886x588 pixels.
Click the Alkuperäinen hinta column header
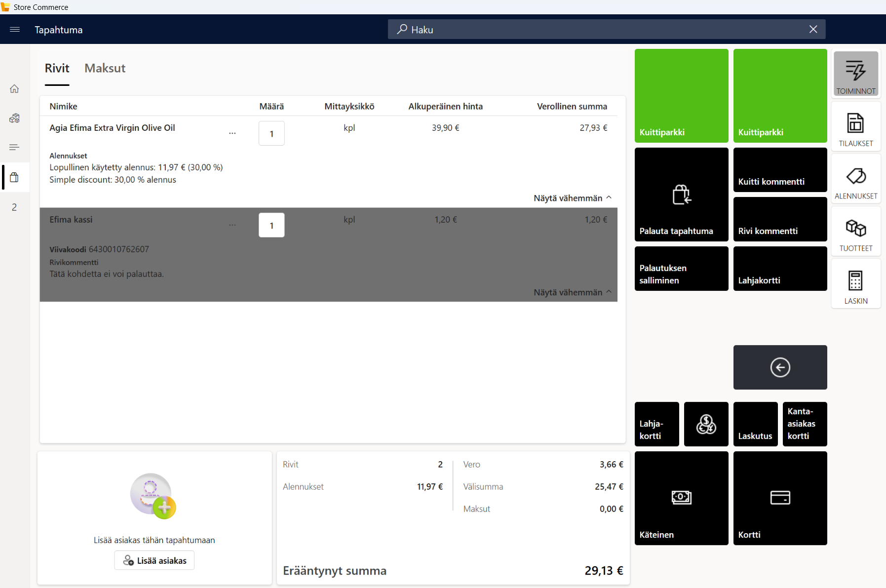446,106
